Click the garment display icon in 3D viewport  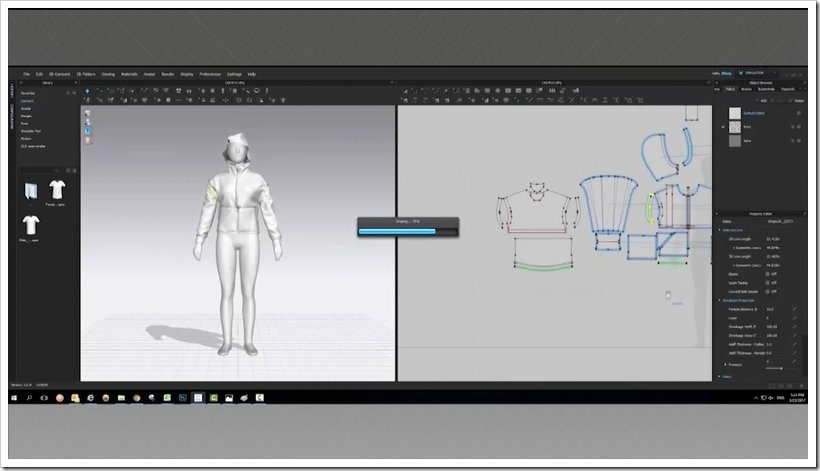(87, 112)
